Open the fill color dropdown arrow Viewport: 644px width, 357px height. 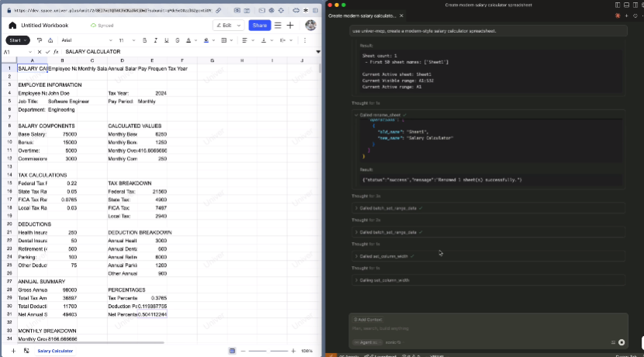click(x=213, y=40)
